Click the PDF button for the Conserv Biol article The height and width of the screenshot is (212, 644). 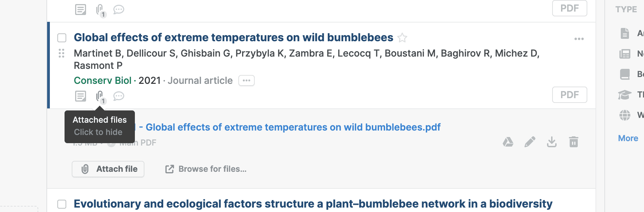pos(570,95)
